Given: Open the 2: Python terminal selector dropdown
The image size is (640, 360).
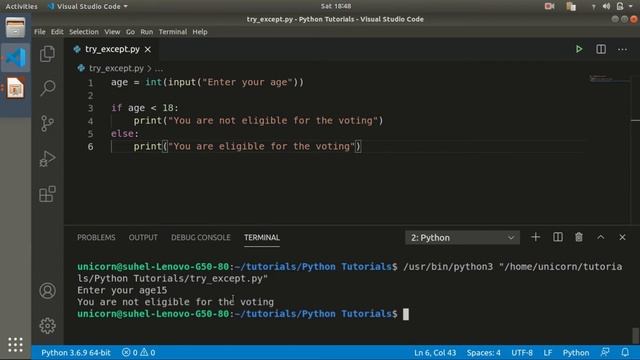Looking at the screenshot, I should (x=462, y=238).
